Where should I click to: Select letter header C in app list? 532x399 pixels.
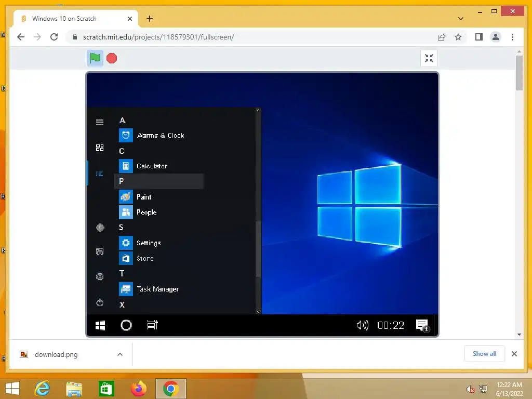click(122, 151)
